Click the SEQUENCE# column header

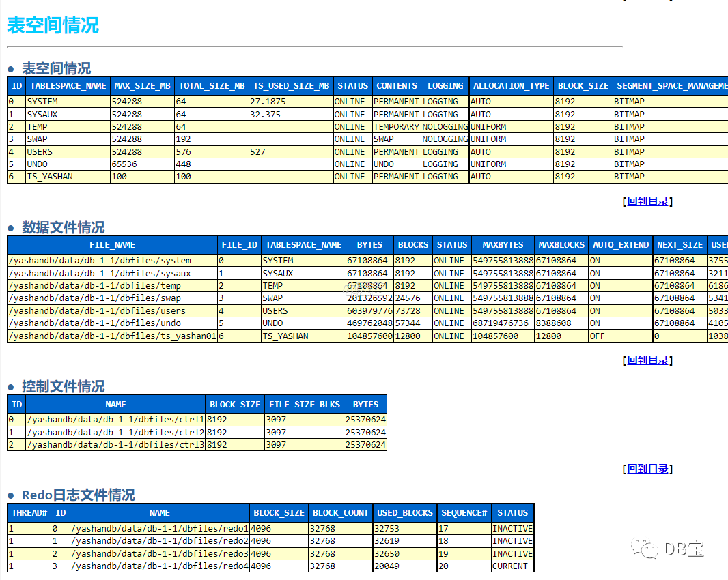click(x=464, y=513)
